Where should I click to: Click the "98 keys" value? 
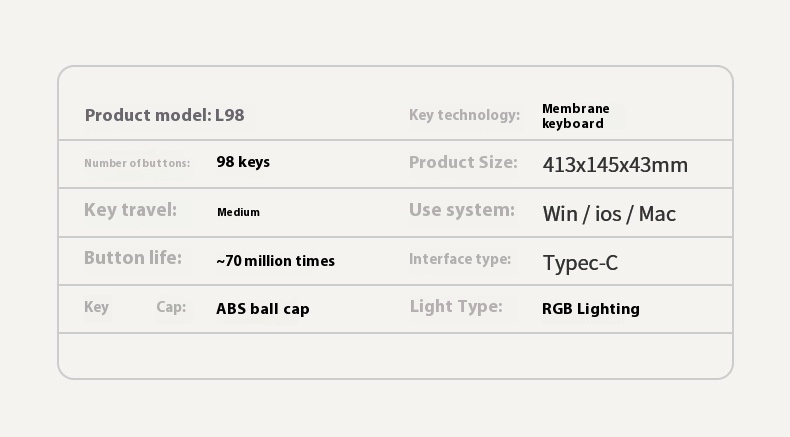coord(243,162)
